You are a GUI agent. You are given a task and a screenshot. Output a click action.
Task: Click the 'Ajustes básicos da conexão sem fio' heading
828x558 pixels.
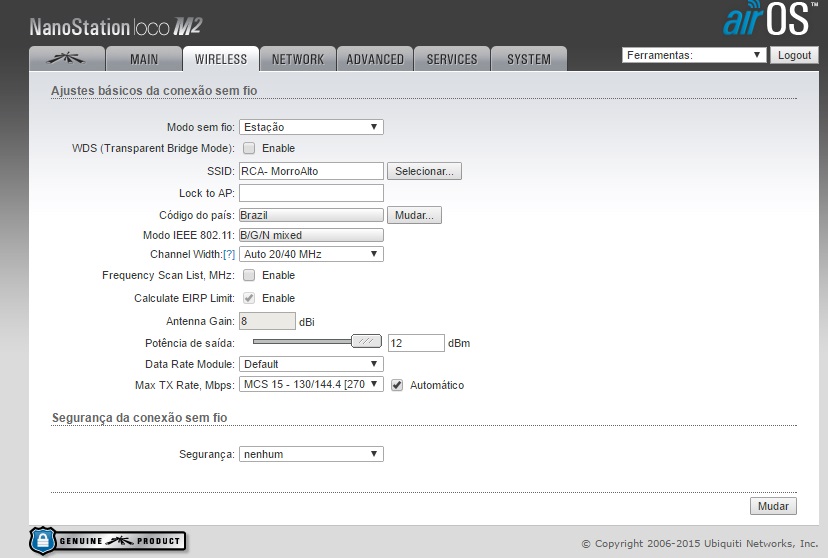tap(154, 91)
